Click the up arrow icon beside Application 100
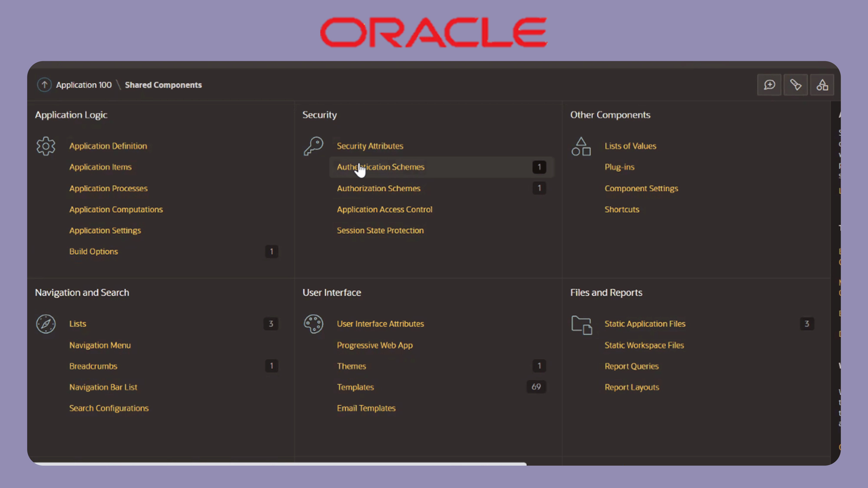The width and height of the screenshot is (868, 488). tap(44, 85)
